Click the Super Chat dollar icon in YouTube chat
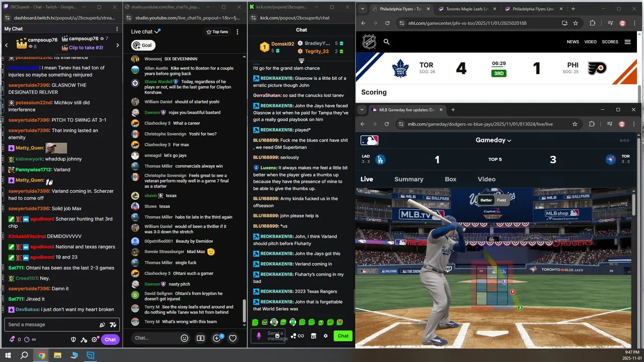The width and height of the screenshot is (644, 362). click(x=200, y=338)
